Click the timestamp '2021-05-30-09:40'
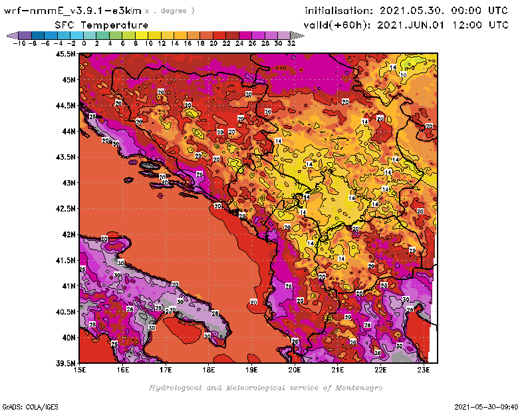 point(486,407)
